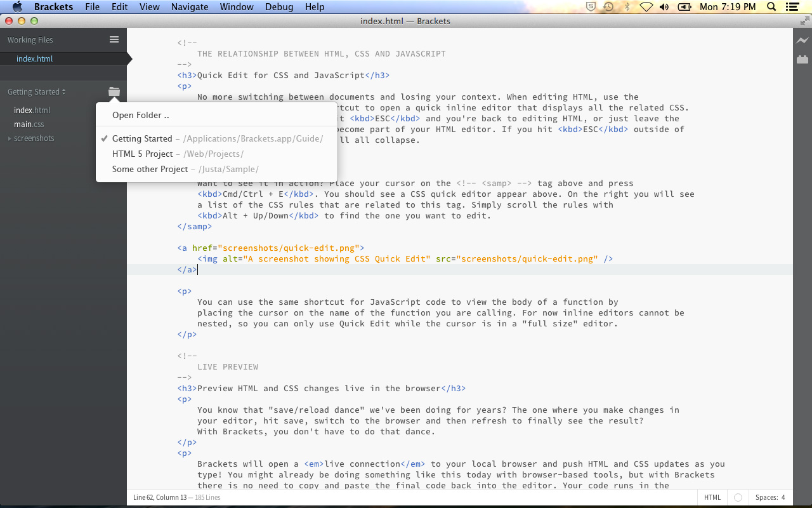This screenshot has width=812, height=508.
Task: Open Spotlight search magnifier
Action: pos(771,7)
